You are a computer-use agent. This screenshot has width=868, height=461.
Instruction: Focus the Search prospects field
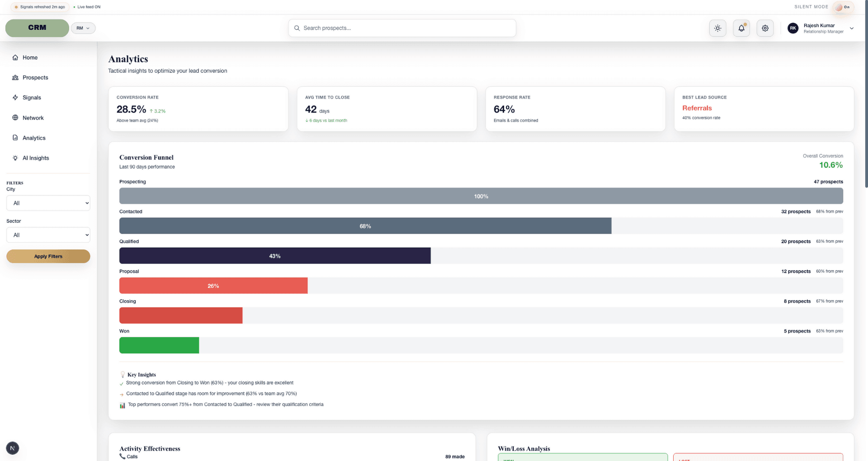click(402, 28)
